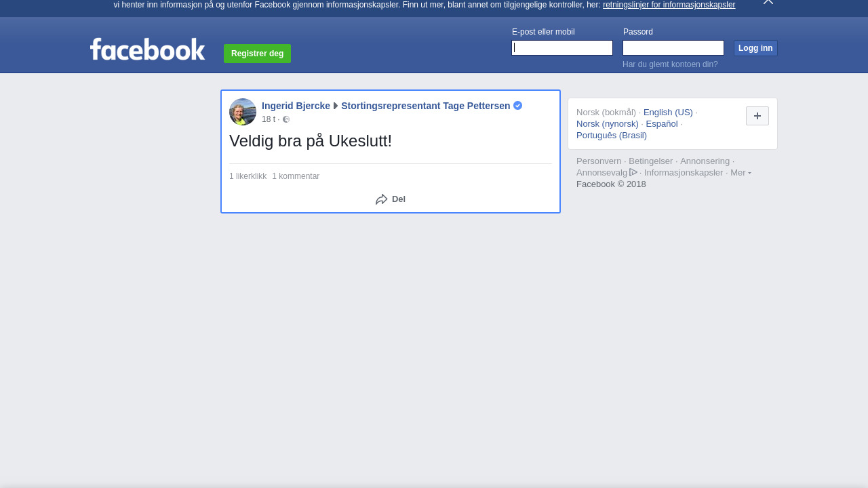Click the Del share arrow icon

[x=382, y=199]
